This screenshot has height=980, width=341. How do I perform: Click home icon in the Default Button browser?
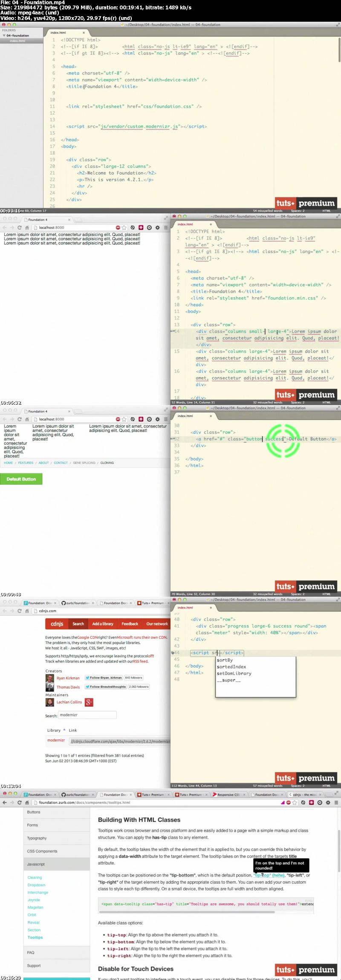pos(27,420)
